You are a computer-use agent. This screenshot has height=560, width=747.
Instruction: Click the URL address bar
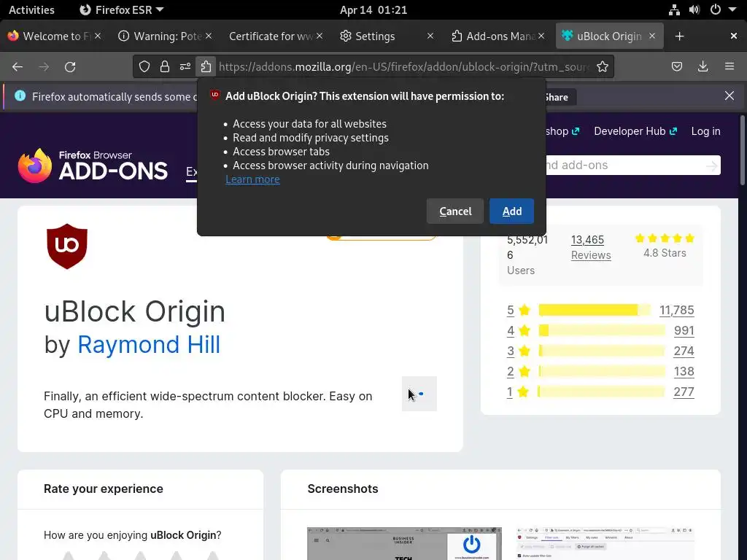403,66
